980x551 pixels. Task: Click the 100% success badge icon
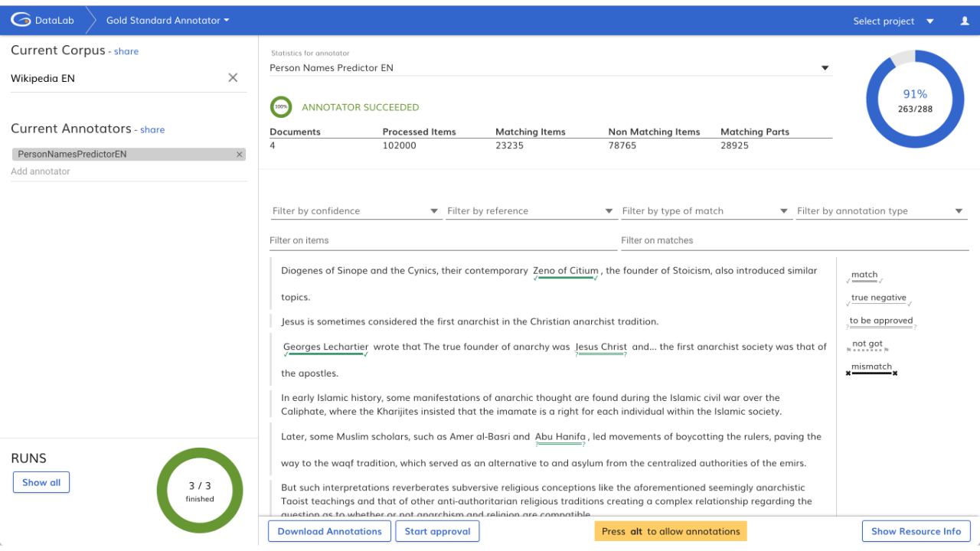pos(281,107)
